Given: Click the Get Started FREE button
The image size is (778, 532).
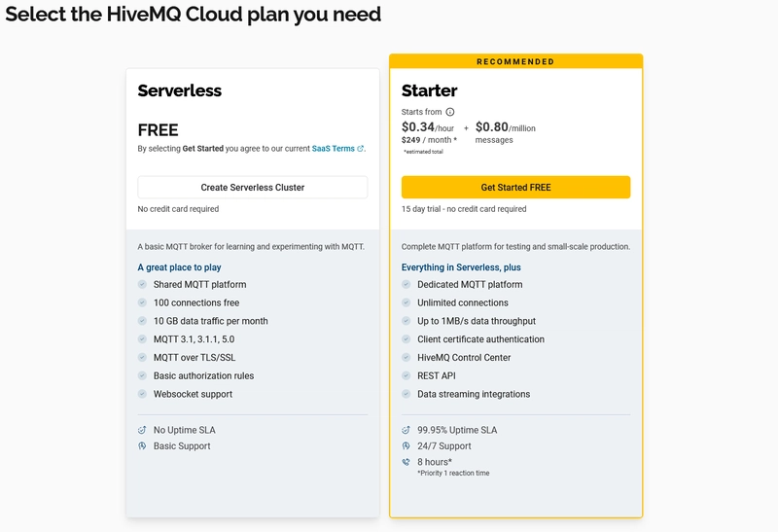Looking at the screenshot, I should click(515, 187).
